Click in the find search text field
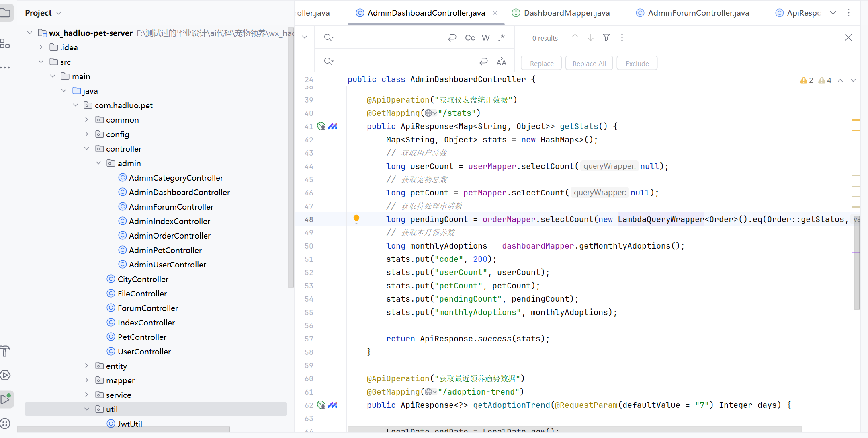Image resolution: width=868 pixels, height=438 pixels. tap(390, 37)
